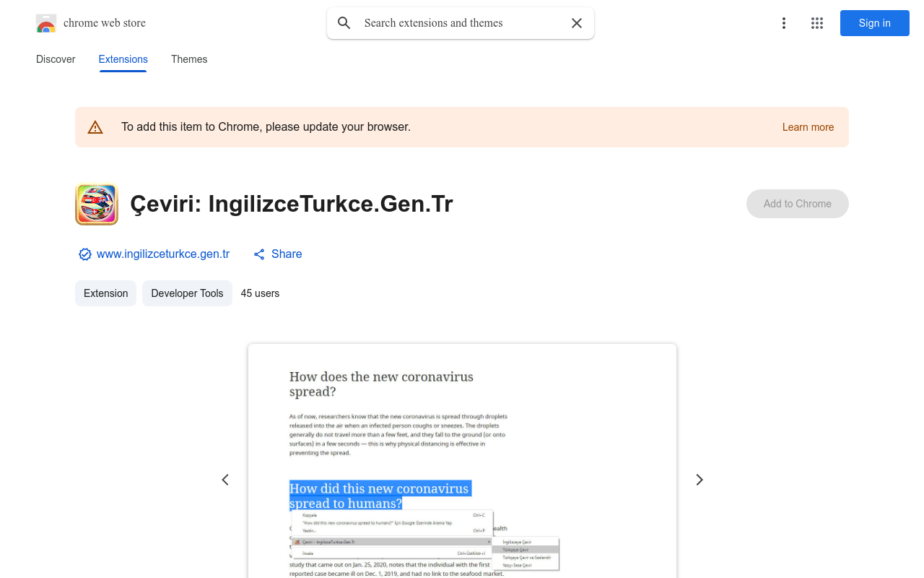Focus the Search extensions and themes field
This screenshot has height=578, width=924.
click(462, 23)
